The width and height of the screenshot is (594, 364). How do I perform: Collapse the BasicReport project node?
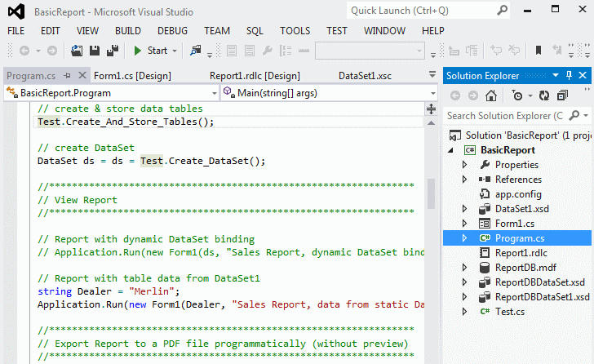[x=450, y=150]
